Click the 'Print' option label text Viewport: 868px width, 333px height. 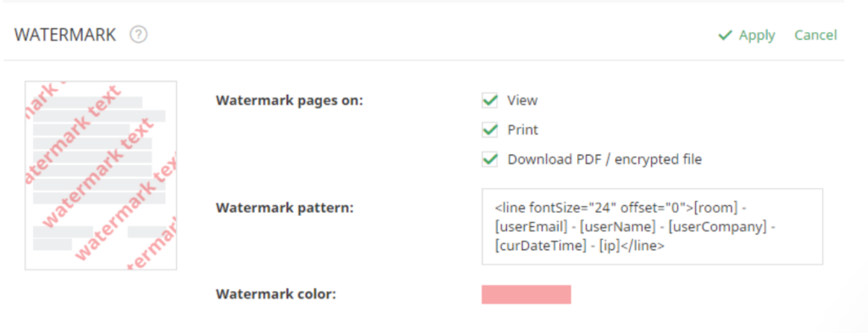click(523, 130)
